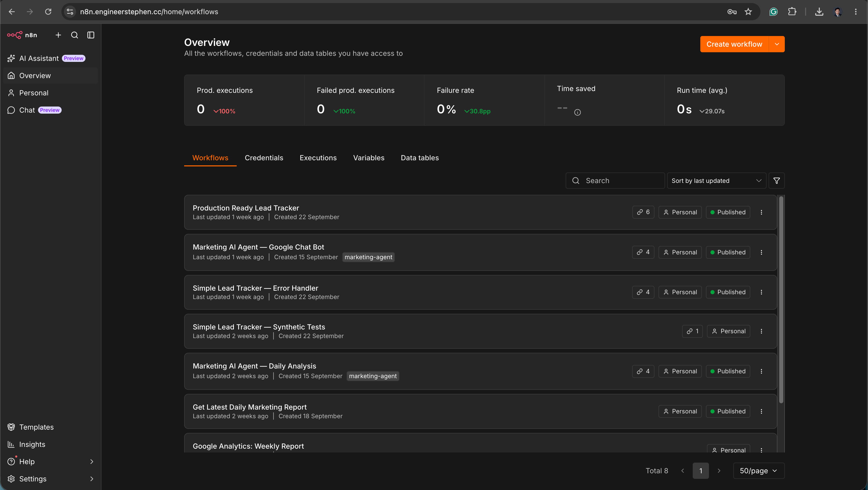The image size is (868, 490).
Task: Collapse the sidebar with the panel icon
Action: (x=91, y=35)
